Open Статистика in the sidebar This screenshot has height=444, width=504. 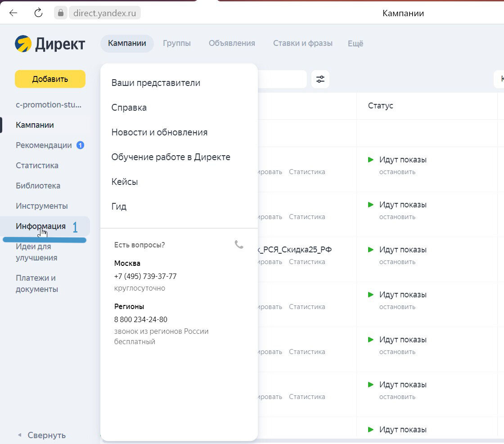click(x=37, y=166)
